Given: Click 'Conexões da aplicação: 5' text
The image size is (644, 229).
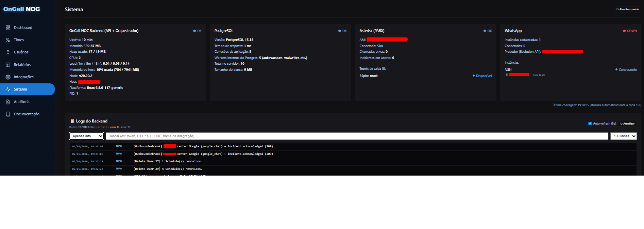Looking at the screenshot, I should 233,52.
